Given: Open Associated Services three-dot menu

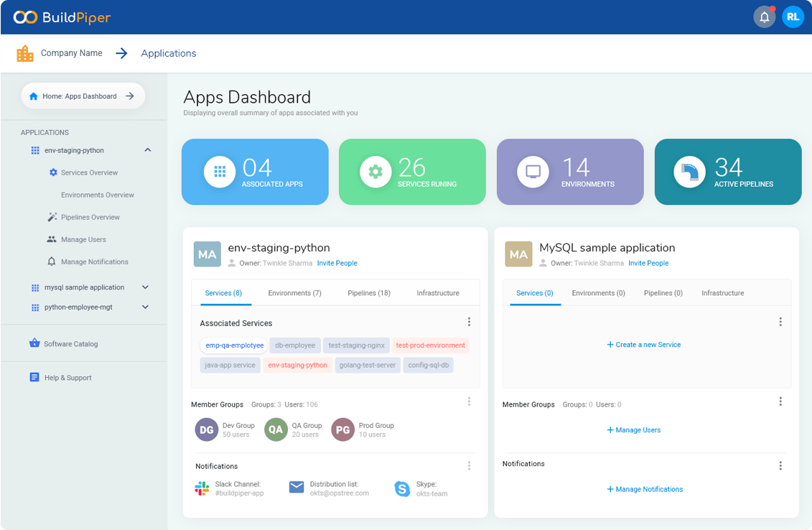Looking at the screenshot, I should click(x=469, y=322).
